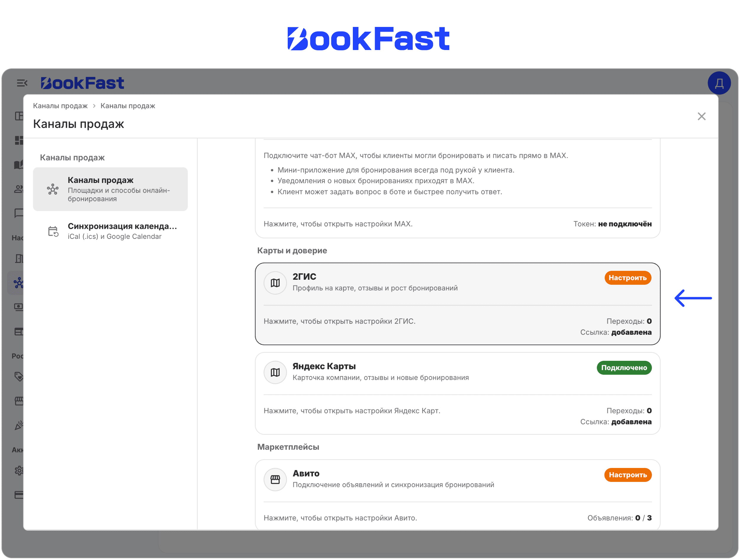Close the Каналы продаж dialog
Screen dimensions: 740x560
click(702, 116)
